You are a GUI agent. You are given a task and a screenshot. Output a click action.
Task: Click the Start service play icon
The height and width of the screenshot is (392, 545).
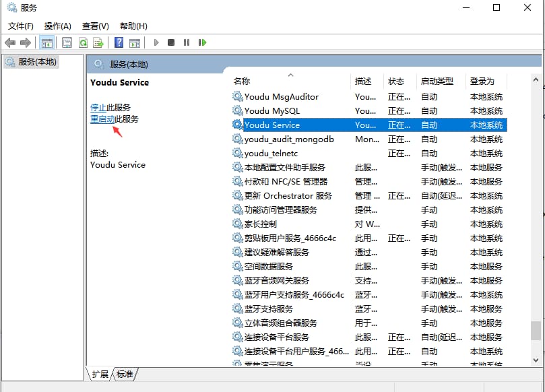(156, 42)
